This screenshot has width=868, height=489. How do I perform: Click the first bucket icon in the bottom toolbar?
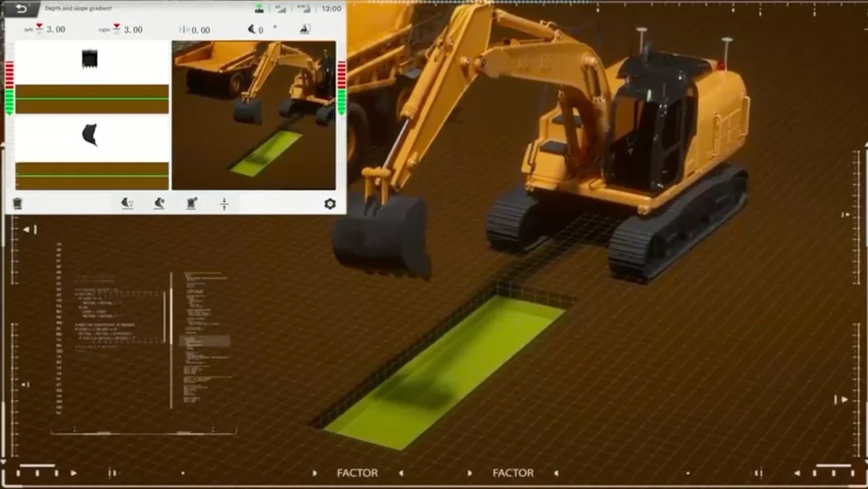coord(127,204)
